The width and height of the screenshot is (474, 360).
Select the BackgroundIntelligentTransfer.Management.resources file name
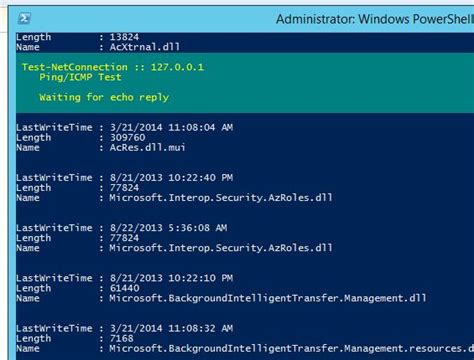click(x=292, y=349)
